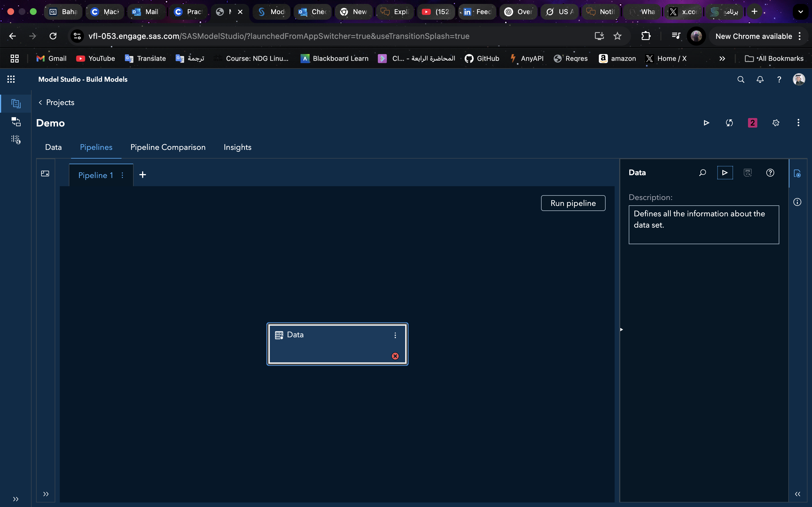812x507 pixels.
Task: Refresh the project using the refresh icon
Action: (729, 123)
